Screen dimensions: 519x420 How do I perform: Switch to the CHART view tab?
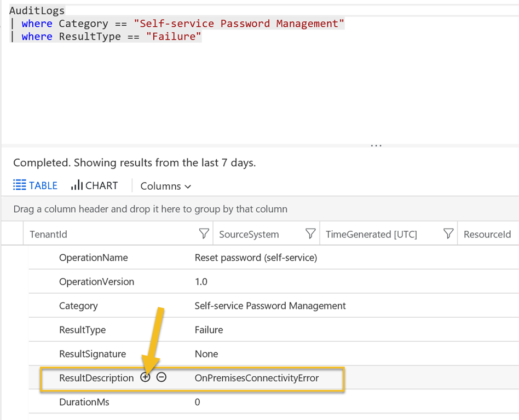94,185
